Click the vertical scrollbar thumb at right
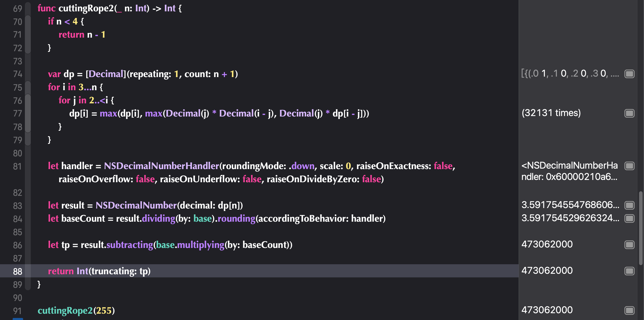Screen dimensions: 644x320 point(641,228)
